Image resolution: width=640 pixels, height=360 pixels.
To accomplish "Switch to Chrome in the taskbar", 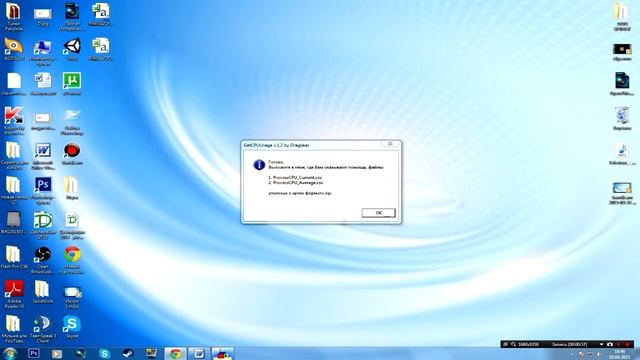I will (x=176, y=353).
